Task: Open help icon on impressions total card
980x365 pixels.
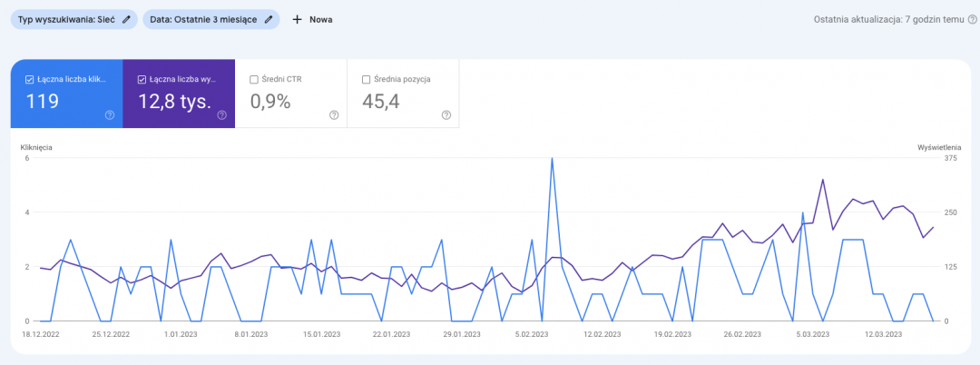Action: tap(221, 115)
